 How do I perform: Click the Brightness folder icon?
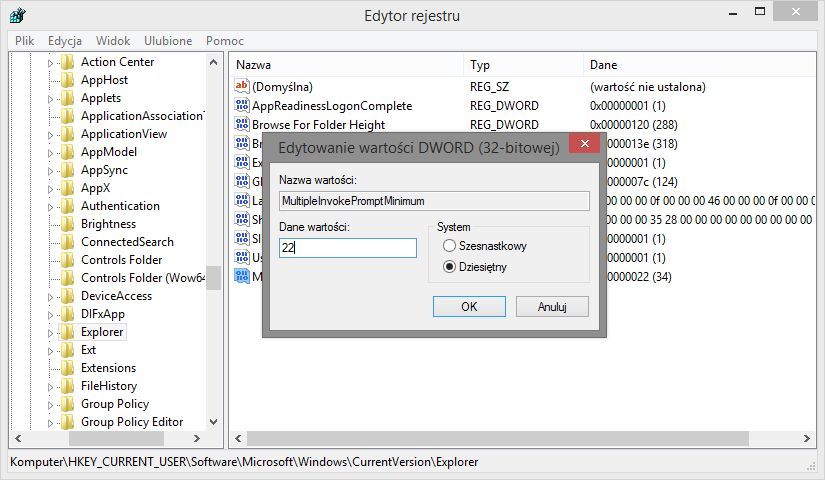coord(67,224)
